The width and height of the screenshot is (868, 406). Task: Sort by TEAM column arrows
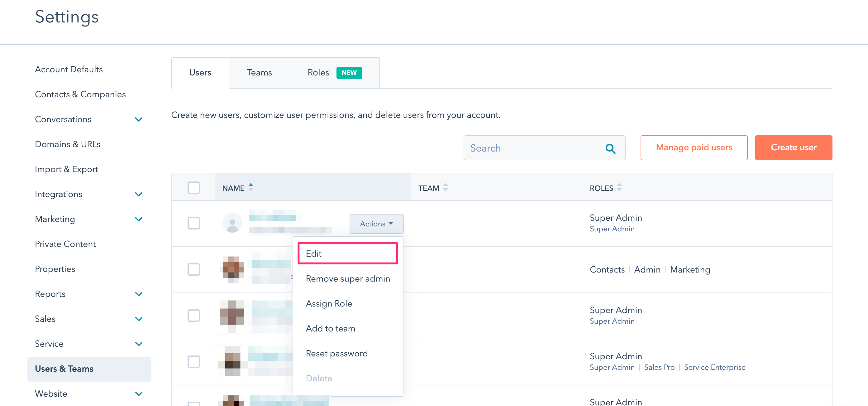(x=446, y=187)
